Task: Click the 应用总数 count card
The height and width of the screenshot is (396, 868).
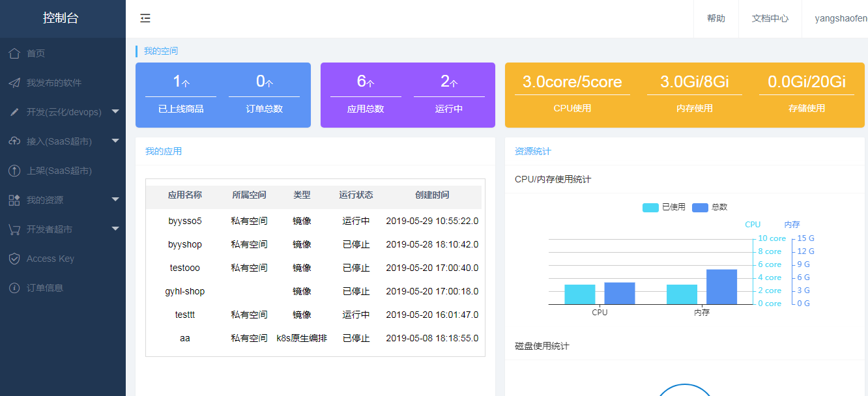Action: [366, 94]
